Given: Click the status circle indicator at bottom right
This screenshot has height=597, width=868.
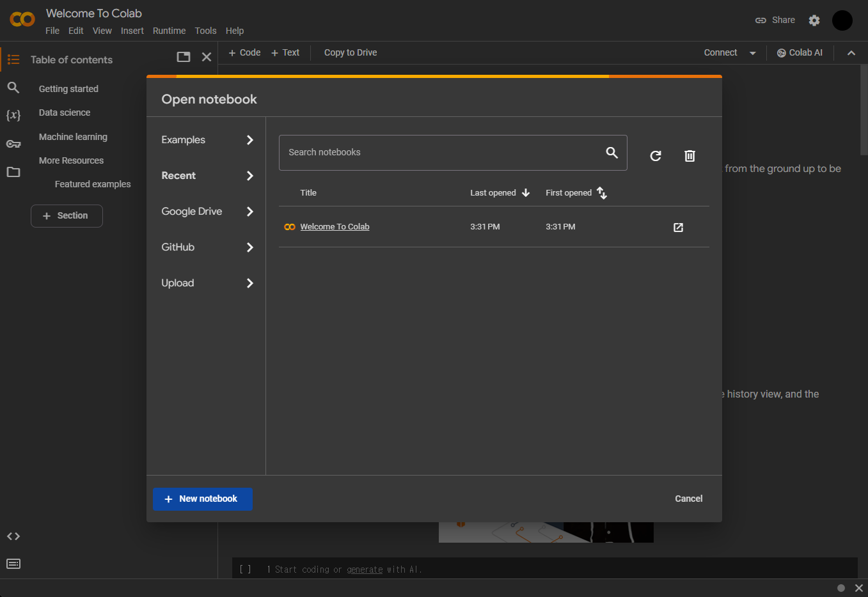Looking at the screenshot, I should [841, 588].
